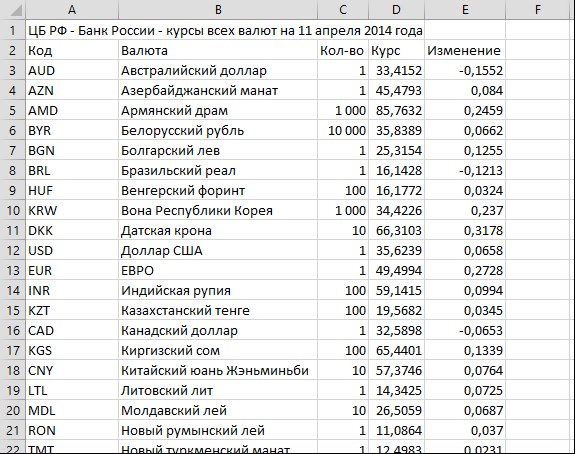
Task: Select cell 'Армянский драм'
Action: point(218,110)
